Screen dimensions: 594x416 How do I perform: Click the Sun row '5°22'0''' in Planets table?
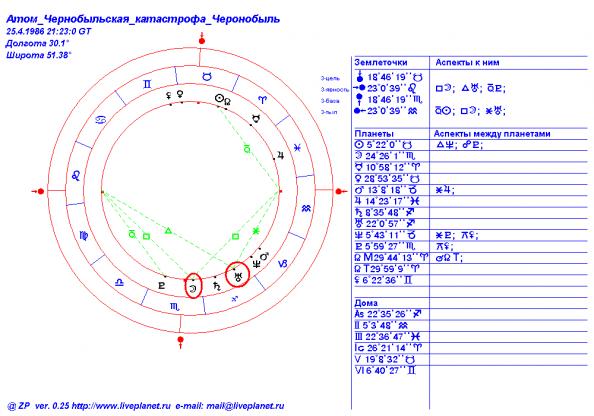point(383,145)
